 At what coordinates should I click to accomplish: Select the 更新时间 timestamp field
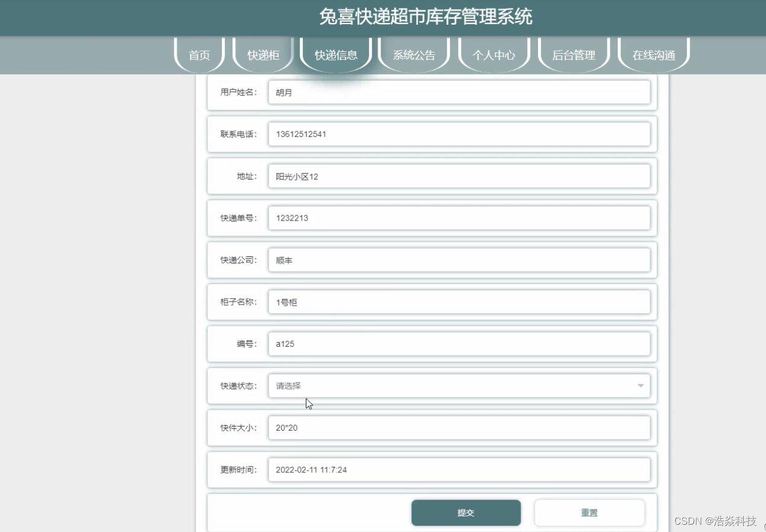coord(460,469)
